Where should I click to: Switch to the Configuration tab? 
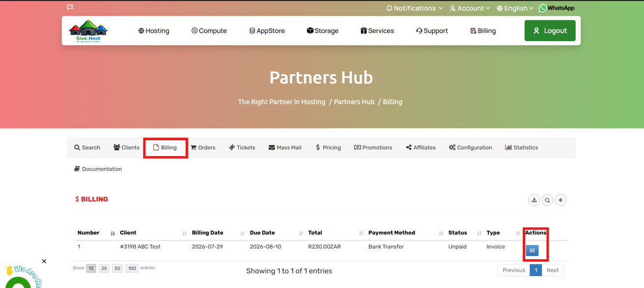(x=471, y=147)
